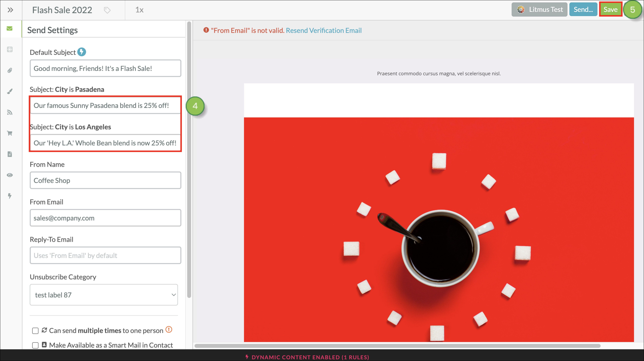Click the From Email not valid error icon
This screenshot has height=361, width=644.
(206, 30)
